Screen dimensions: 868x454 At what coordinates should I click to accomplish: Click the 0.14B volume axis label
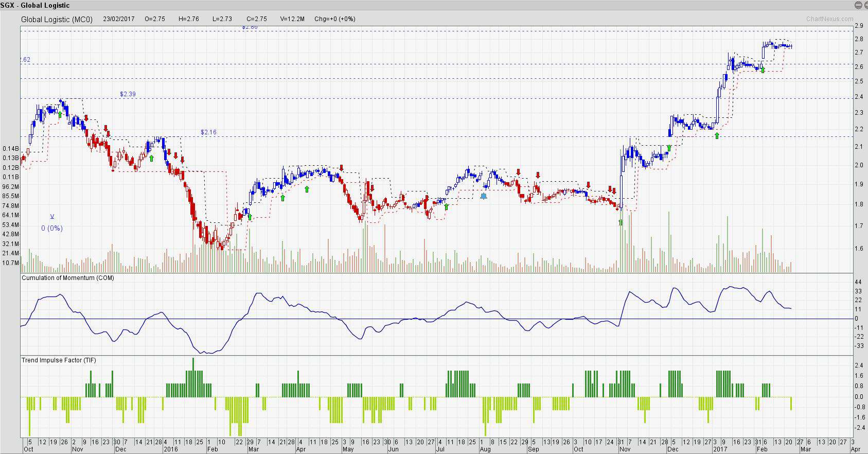[x=11, y=149]
